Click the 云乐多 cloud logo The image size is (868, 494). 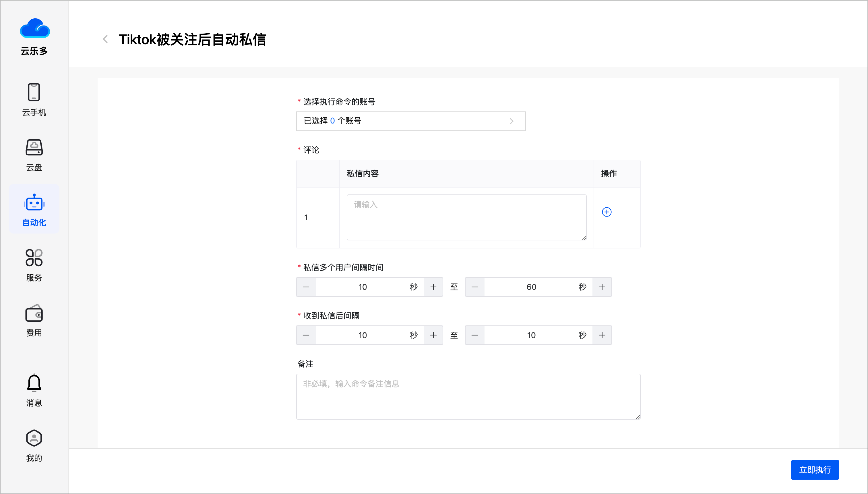(34, 28)
